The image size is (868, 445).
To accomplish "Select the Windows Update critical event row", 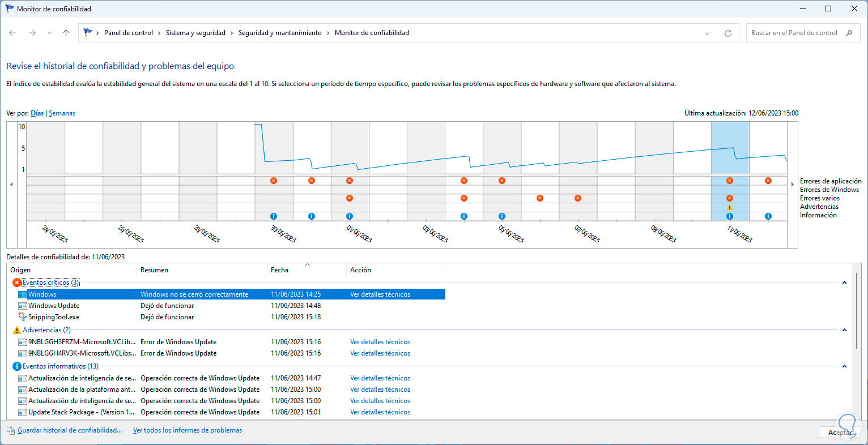I will [54, 306].
